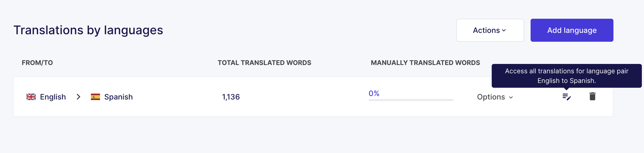Click the Total Translated Words column header

[264, 63]
